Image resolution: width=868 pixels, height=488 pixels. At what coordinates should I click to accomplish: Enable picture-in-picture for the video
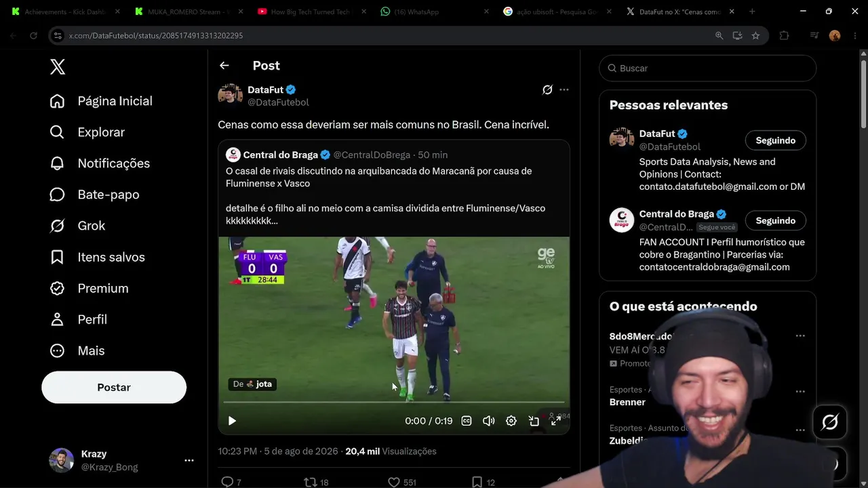[x=534, y=421]
